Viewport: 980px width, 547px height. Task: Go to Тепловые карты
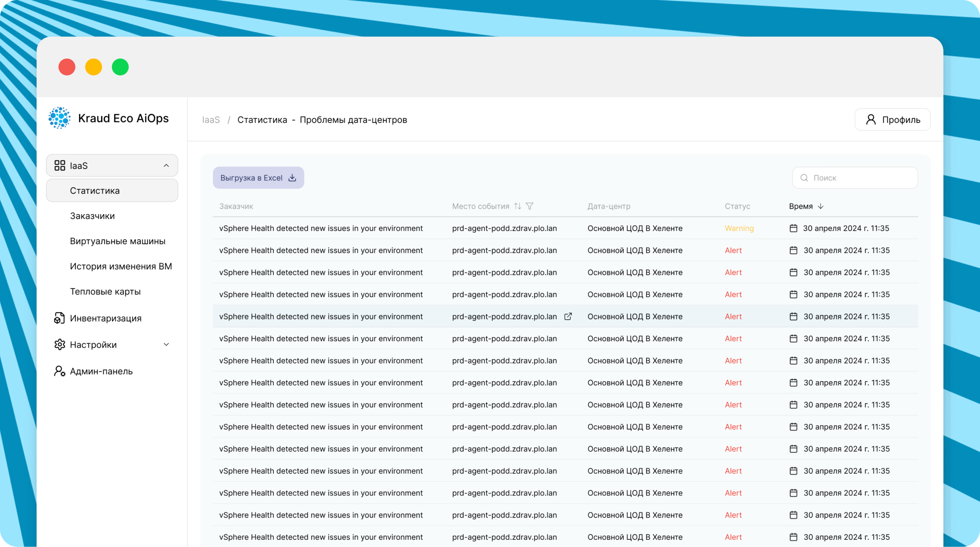[105, 292]
